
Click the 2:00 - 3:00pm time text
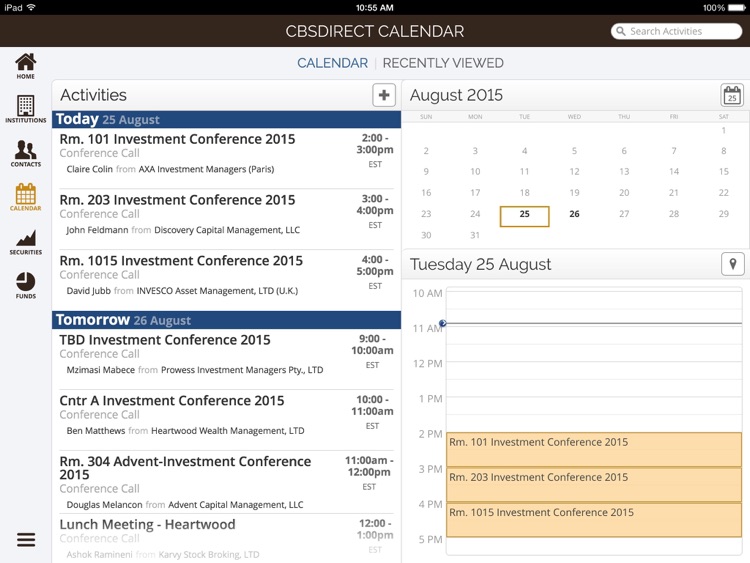point(375,144)
